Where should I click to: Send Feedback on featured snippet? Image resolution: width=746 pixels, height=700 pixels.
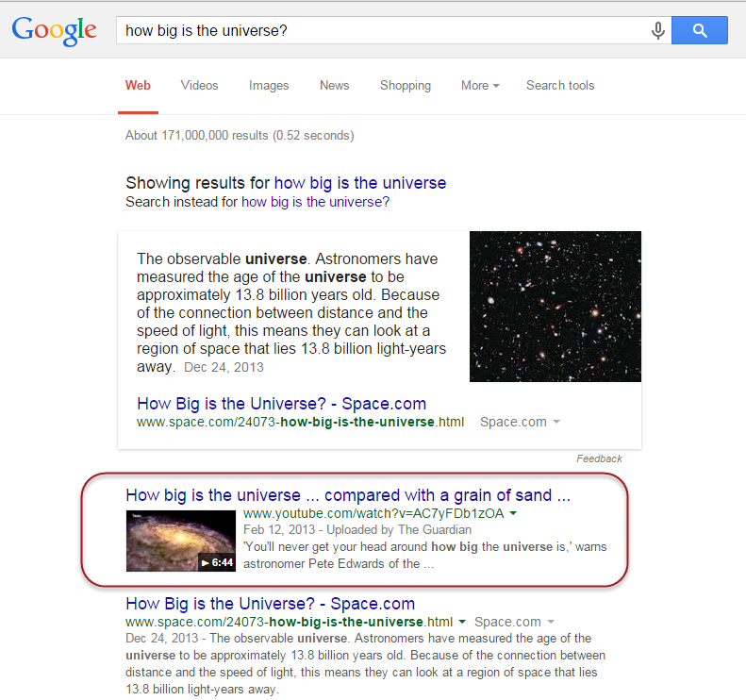[x=599, y=458]
